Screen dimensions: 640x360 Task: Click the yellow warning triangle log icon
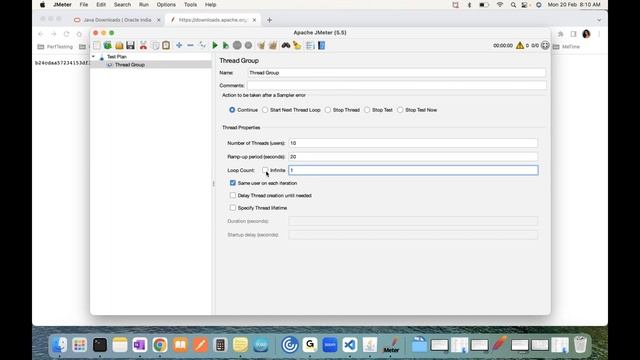(x=520, y=45)
